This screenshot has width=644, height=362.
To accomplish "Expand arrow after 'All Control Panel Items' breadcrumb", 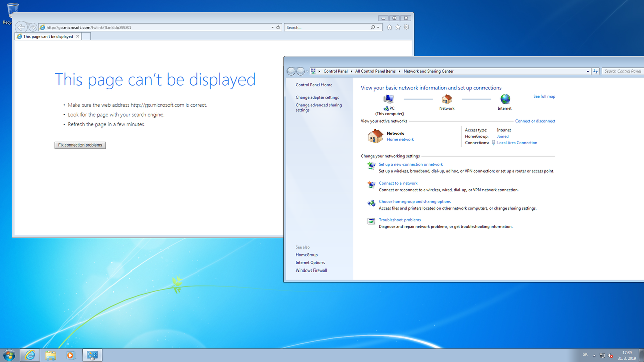I will [400, 71].
